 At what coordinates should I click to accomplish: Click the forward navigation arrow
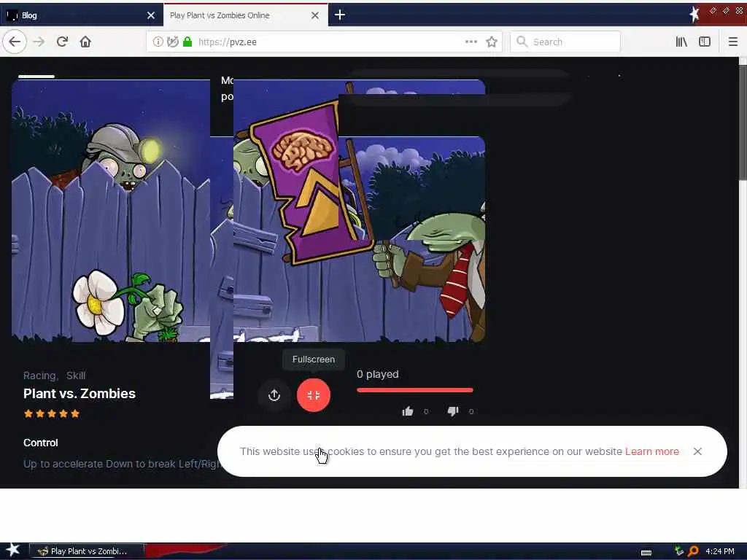pos(39,42)
